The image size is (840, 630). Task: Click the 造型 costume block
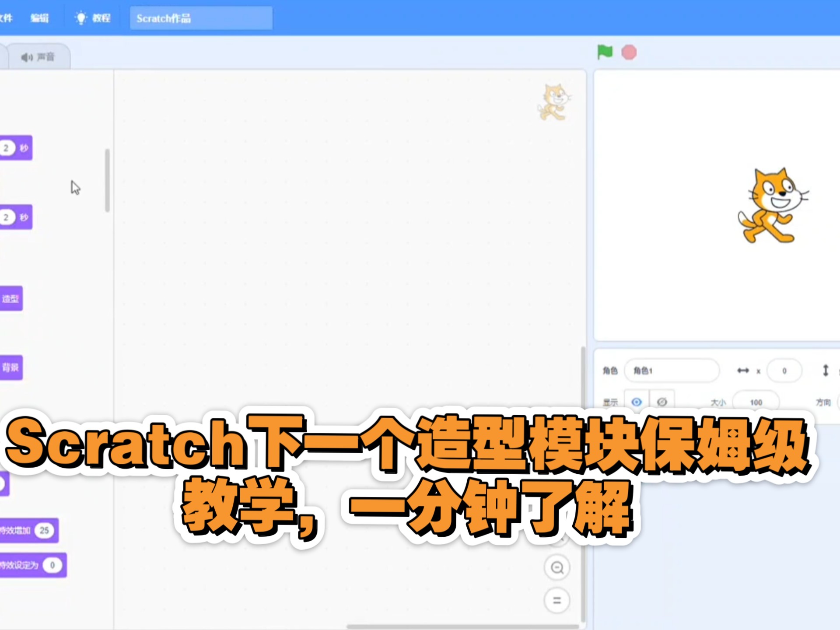pos(11,298)
